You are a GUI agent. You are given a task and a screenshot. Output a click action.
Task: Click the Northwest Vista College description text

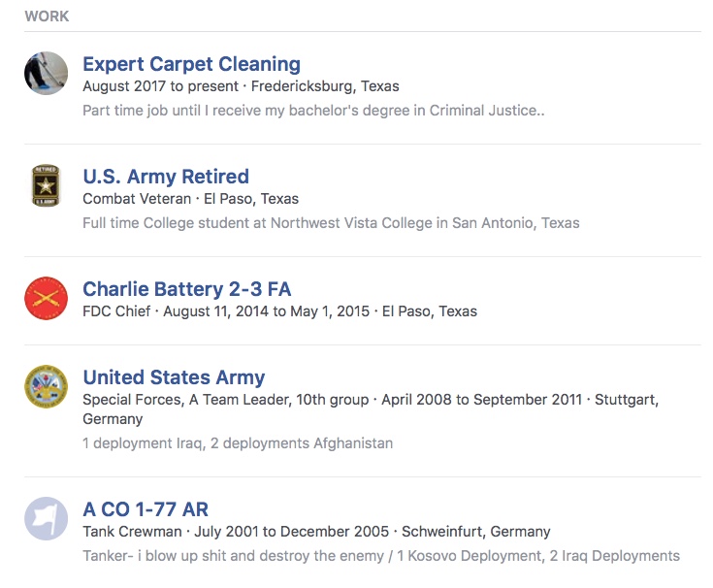coord(331,223)
